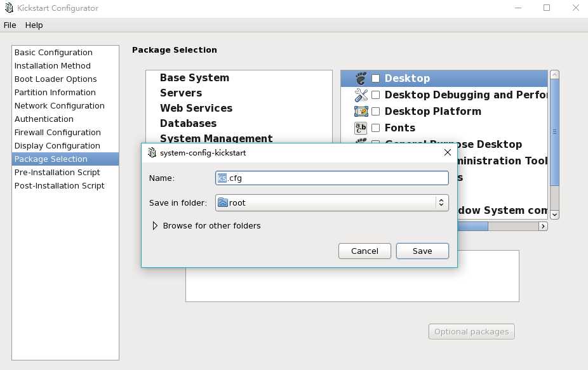Image resolution: width=588 pixels, height=370 pixels.
Task: Open Boot Loader Options section
Action: click(x=65, y=79)
